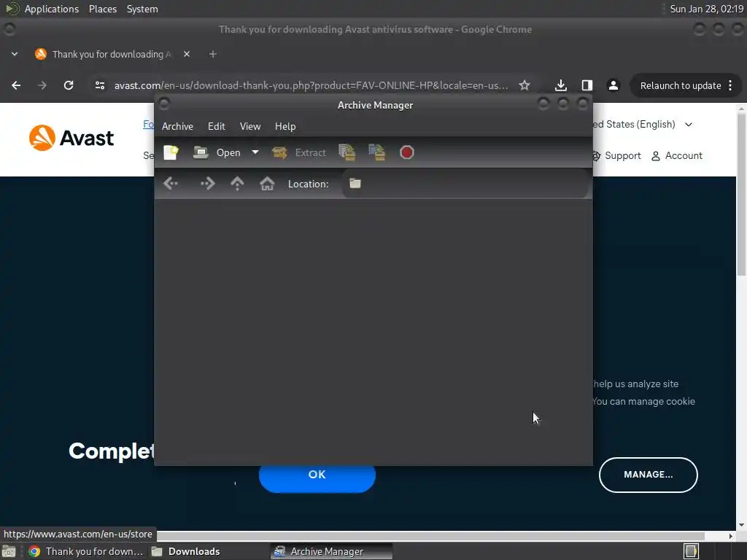Click the blue OK cookie button

(x=317, y=475)
